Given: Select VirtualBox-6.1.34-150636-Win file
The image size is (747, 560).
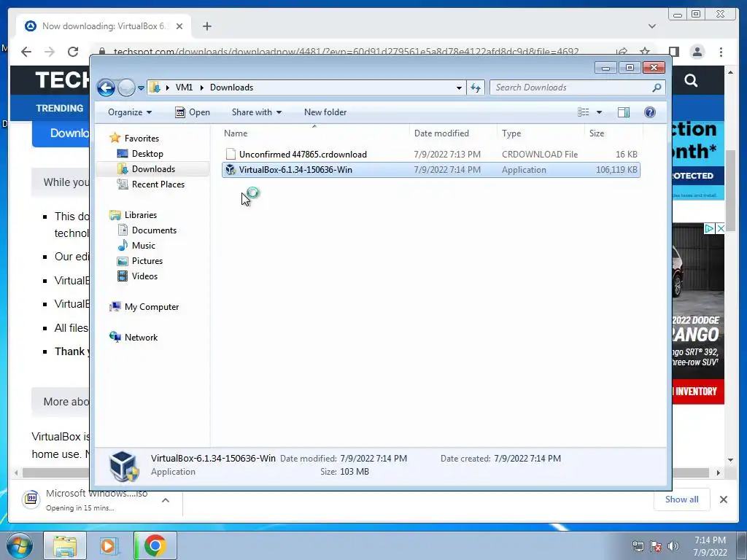Looking at the screenshot, I should [430, 169].
